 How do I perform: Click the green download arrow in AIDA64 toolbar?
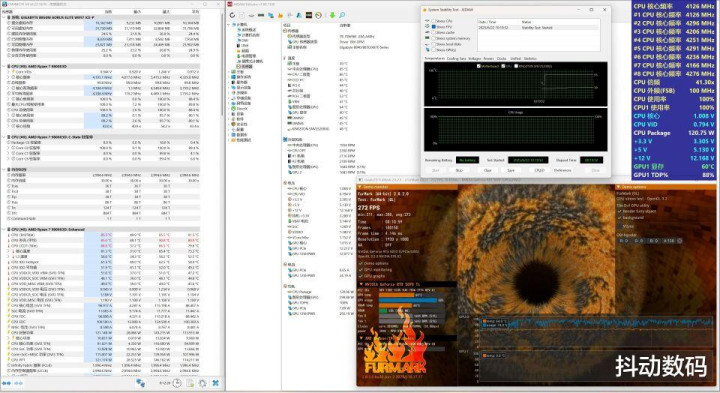(x=332, y=15)
